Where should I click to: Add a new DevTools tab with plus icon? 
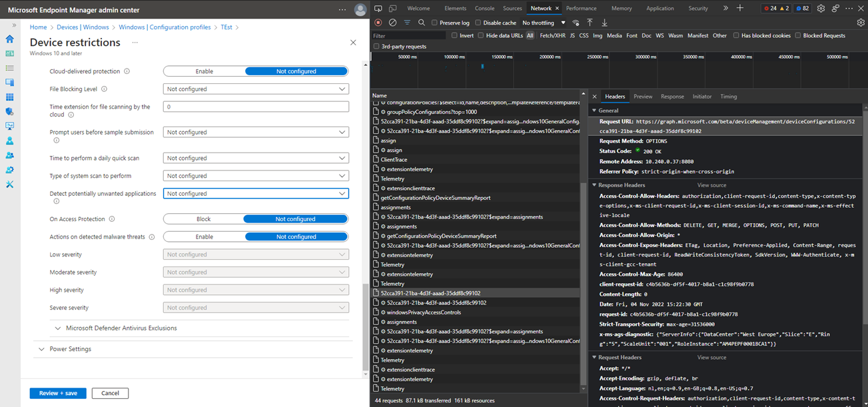(x=740, y=9)
